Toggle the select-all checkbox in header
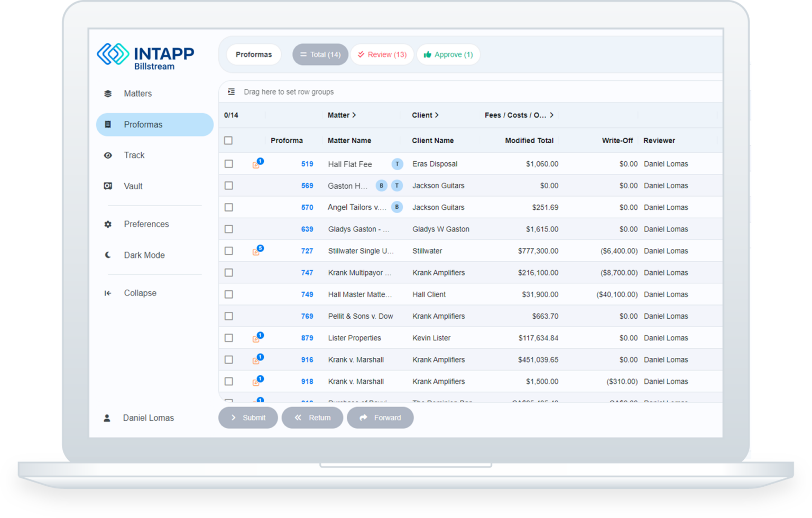The width and height of the screenshot is (812, 518). pos(228,140)
